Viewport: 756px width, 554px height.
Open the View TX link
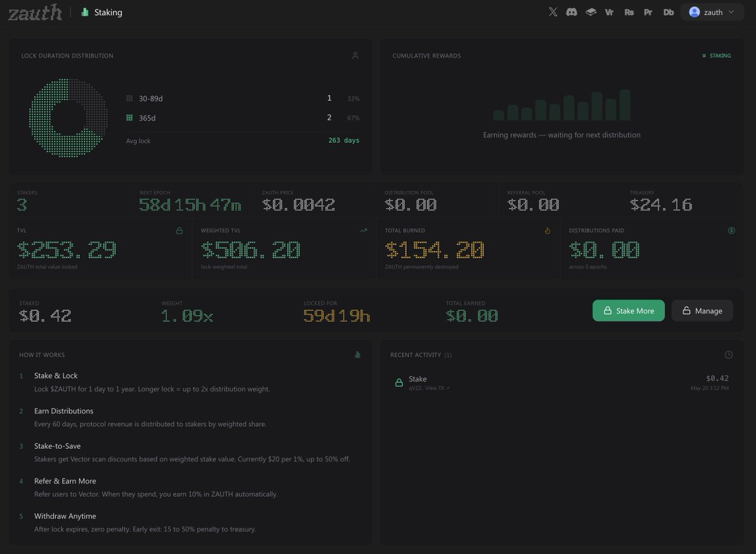pyautogui.click(x=438, y=388)
